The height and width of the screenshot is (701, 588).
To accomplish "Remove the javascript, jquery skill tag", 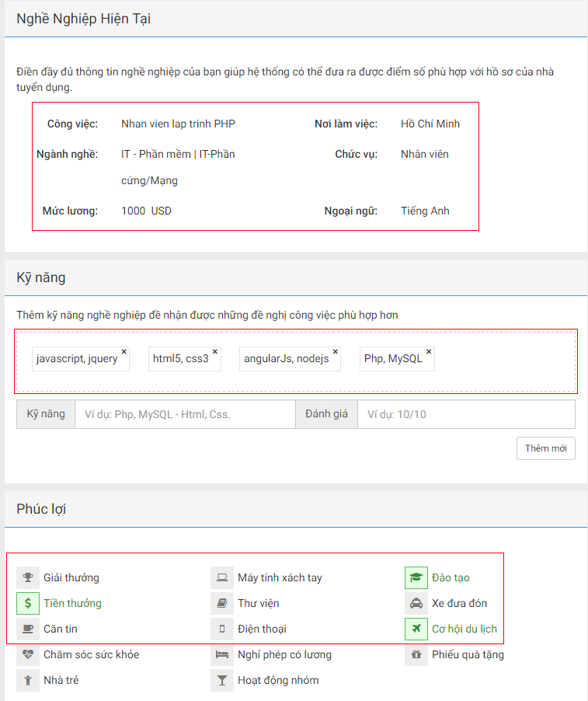I will pos(124,351).
